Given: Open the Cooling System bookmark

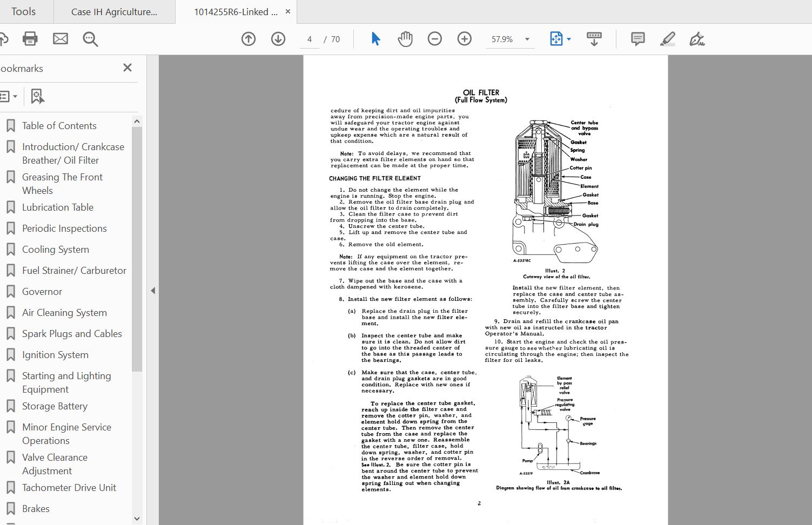Looking at the screenshot, I should point(56,249).
